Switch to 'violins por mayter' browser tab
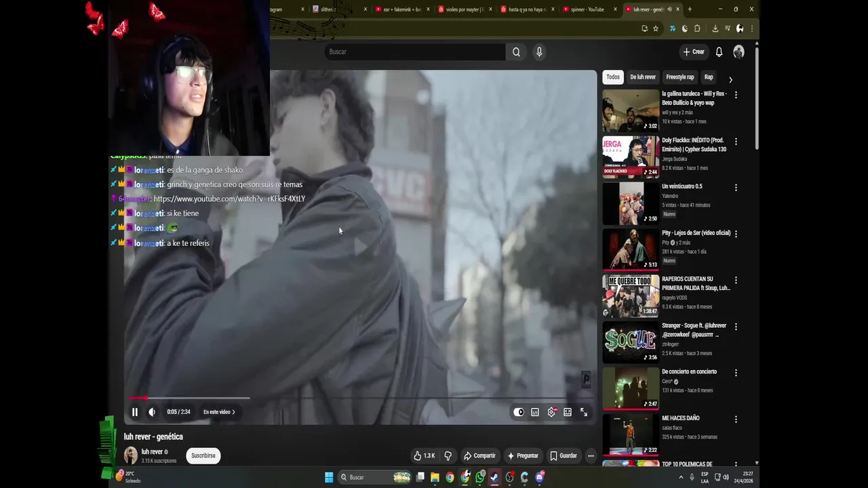 coord(465,9)
